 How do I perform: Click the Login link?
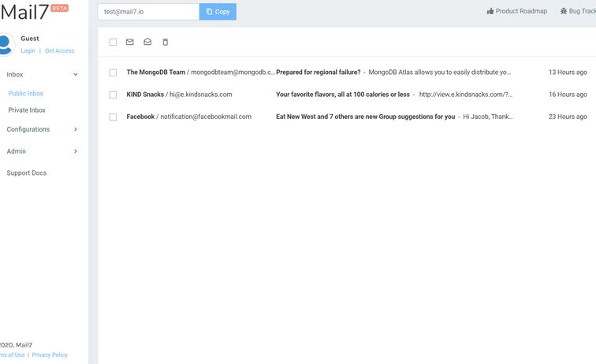[28, 51]
